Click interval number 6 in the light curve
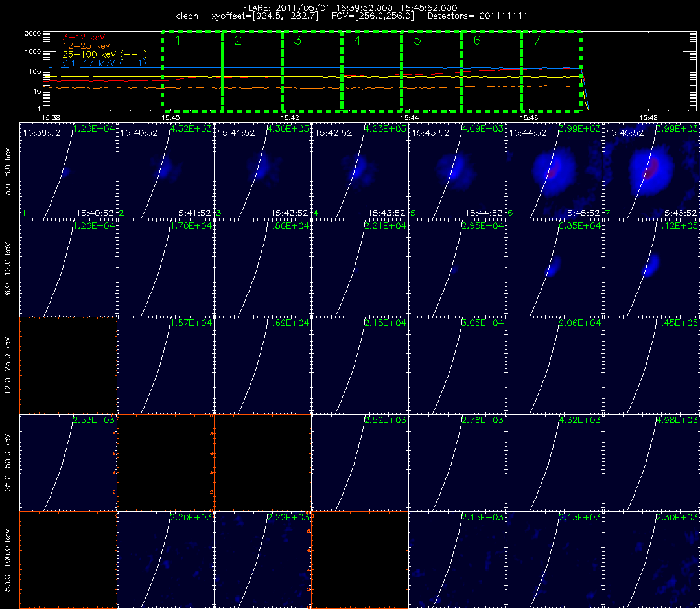 click(477, 41)
